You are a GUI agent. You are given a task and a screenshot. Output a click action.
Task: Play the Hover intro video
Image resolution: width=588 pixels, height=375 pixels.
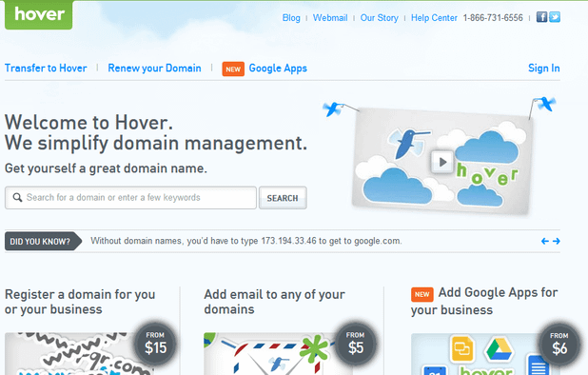point(442,162)
